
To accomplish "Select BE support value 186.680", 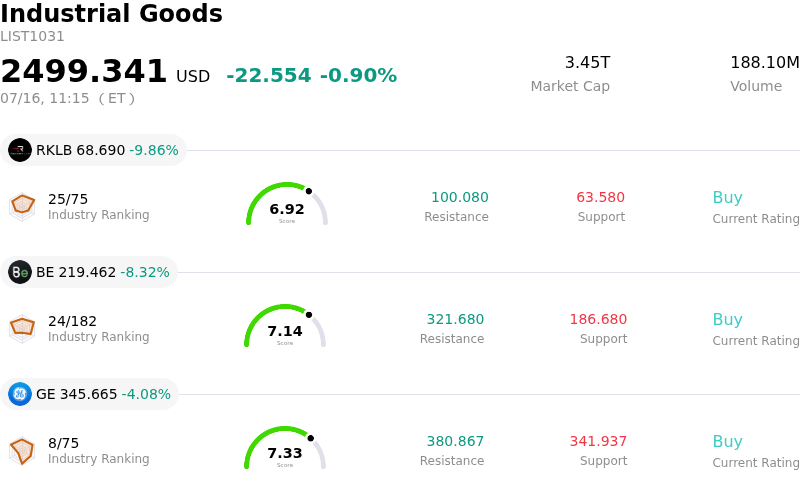I will (x=598, y=319).
